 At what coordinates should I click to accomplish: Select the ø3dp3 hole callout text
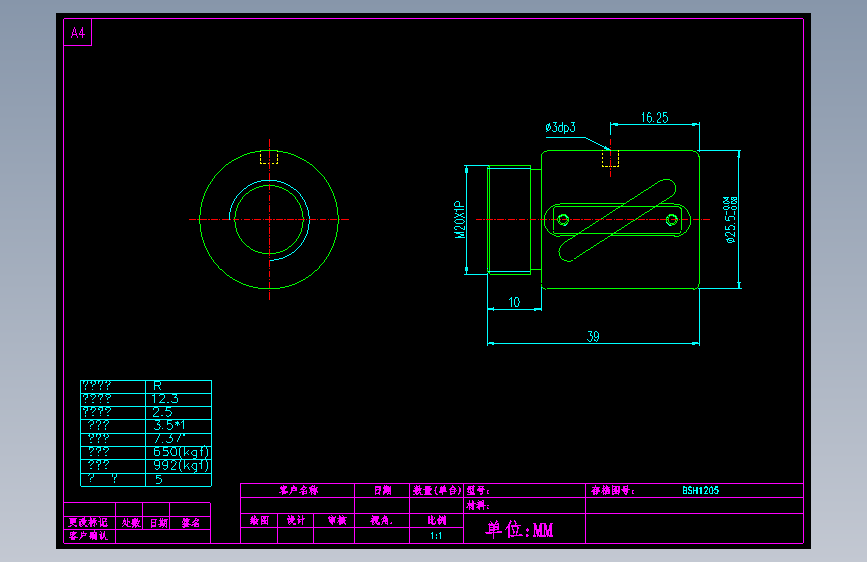560,128
